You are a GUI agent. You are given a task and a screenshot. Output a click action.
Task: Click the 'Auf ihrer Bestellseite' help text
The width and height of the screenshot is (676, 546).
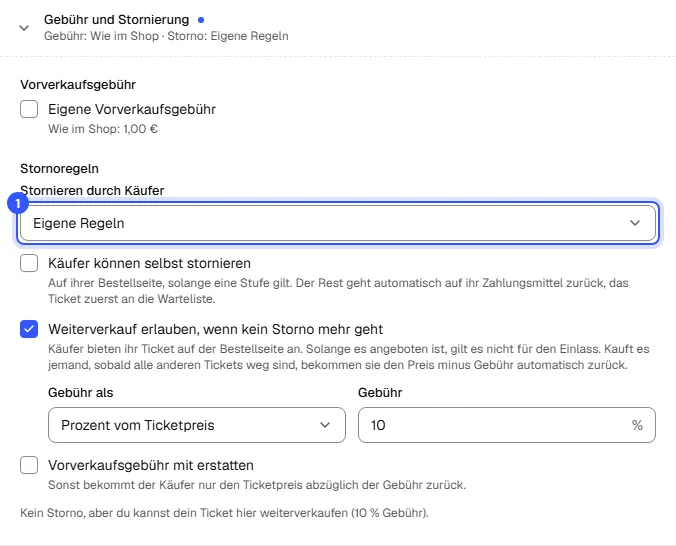click(x=338, y=291)
